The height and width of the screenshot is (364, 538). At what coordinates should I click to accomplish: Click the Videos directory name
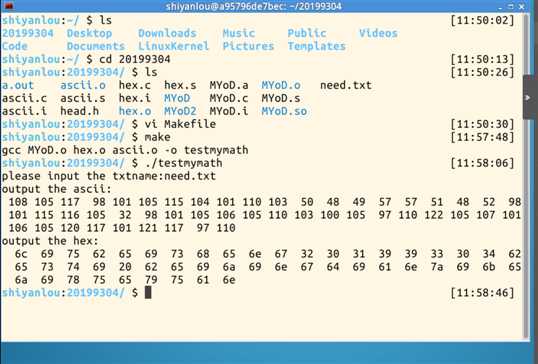tap(378, 33)
